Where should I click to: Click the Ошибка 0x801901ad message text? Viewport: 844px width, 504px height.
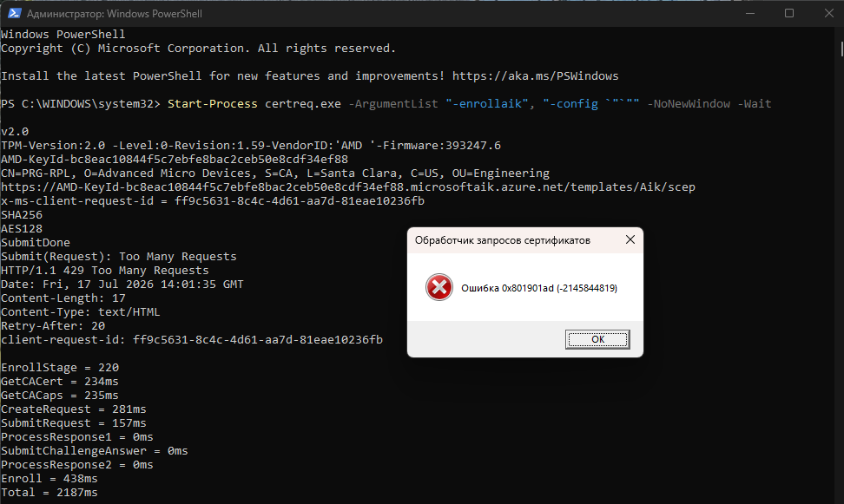539,288
